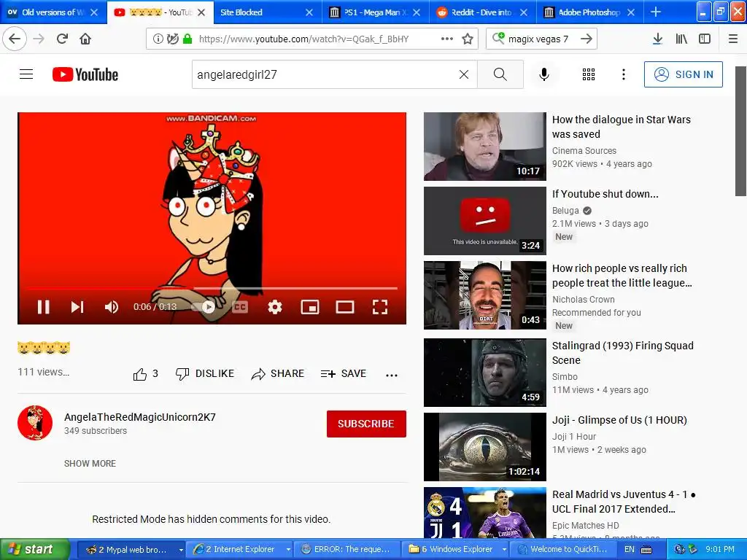The width and height of the screenshot is (747, 560).
Task: Open Welcome to QuickTime taskbar item
Action: (565, 550)
